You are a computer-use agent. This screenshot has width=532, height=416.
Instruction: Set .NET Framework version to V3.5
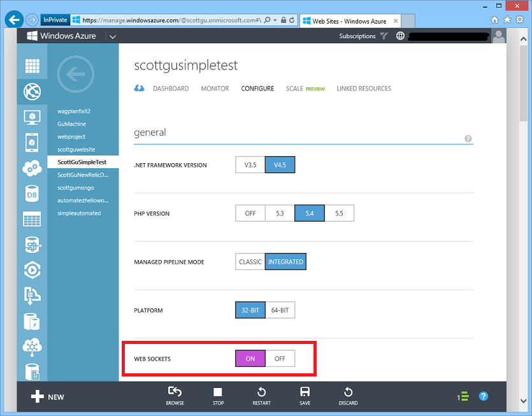click(250, 165)
